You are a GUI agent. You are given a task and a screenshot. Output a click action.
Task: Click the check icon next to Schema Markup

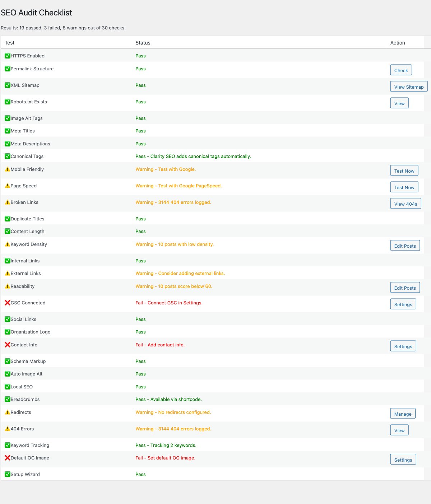click(x=8, y=361)
